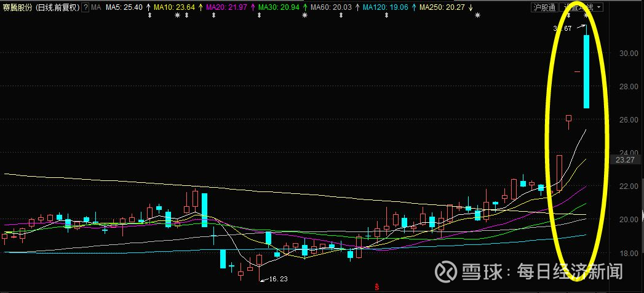Select the MA20: 21.97 indicator text
Screen dimensions: 644x293
tap(227, 7)
